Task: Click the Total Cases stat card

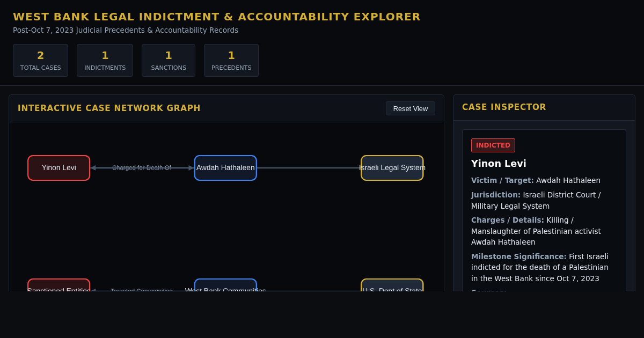Action: pos(41,60)
